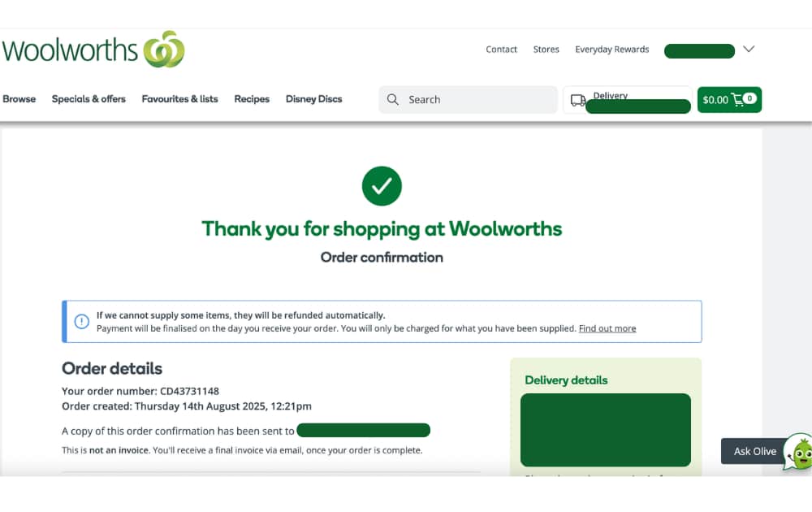Open the Stores page
This screenshot has width=812, height=512.
coord(546,49)
